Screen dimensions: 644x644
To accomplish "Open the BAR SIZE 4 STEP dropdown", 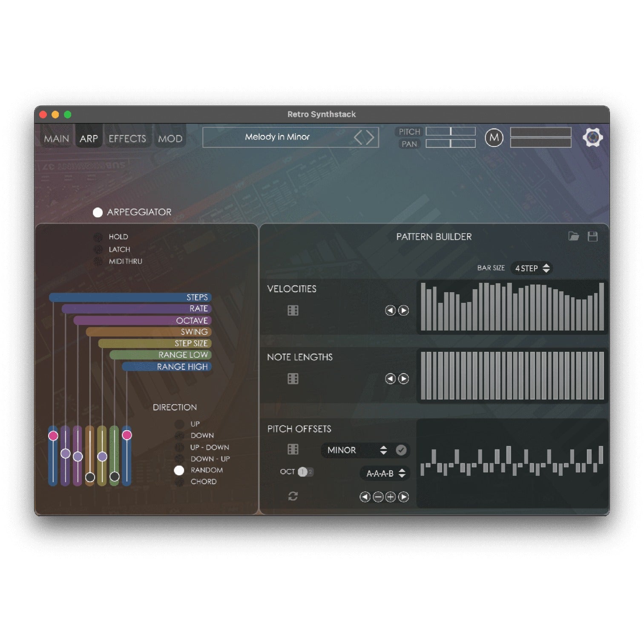I will (x=532, y=268).
